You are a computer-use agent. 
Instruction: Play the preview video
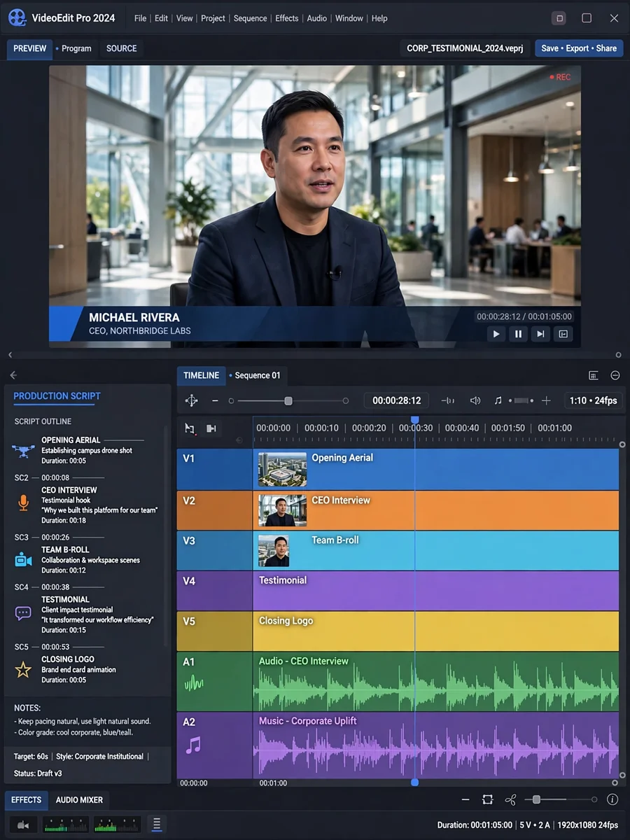496,334
